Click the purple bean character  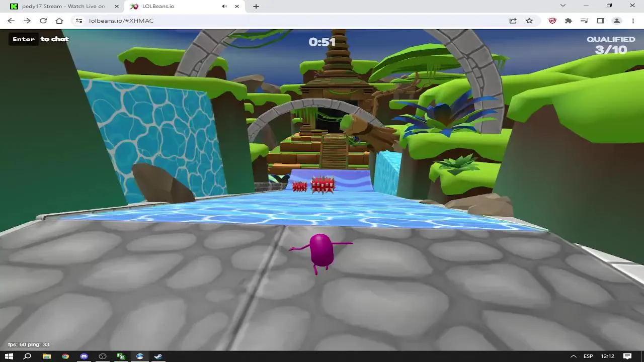pos(321,252)
